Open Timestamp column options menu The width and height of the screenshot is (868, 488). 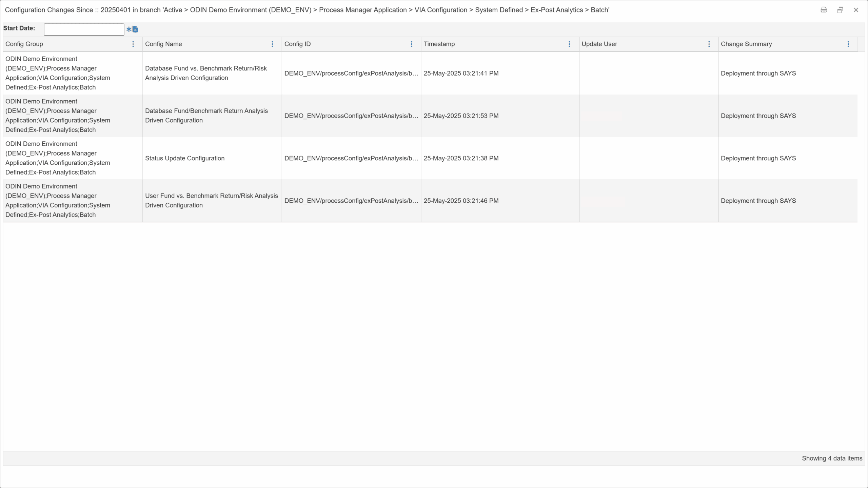(x=570, y=44)
